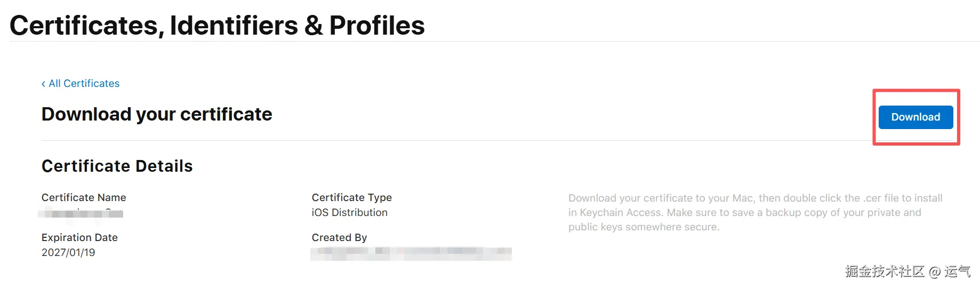Select the 2027/01/19 expiration date value
This screenshot has width=980, height=288.
[x=68, y=253]
